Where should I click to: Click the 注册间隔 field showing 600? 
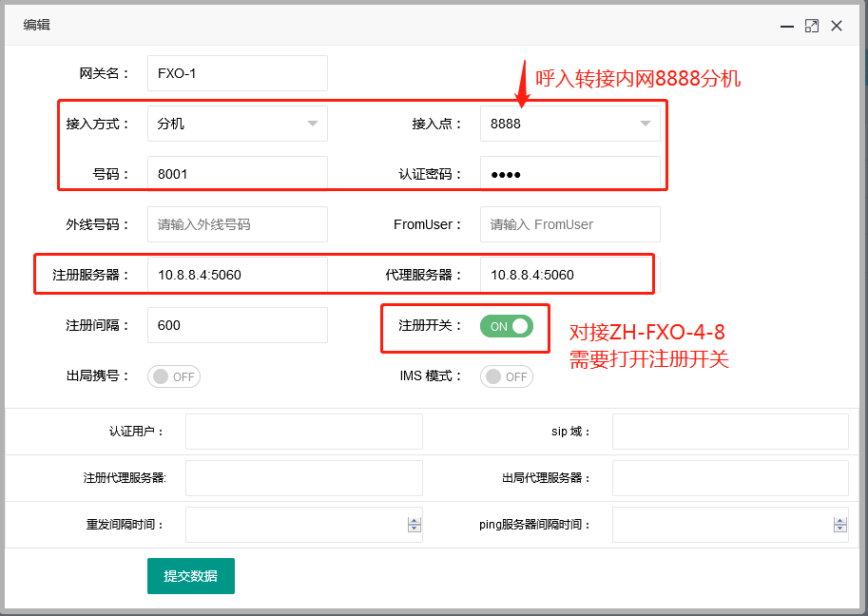point(237,325)
